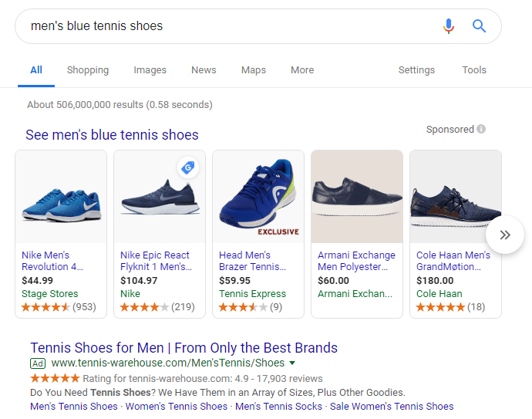This screenshot has height=419, width=532.
Task: Open Nike Epic React Flyknit 1 product link
Action: pyautogui.click(x=156, y=261)
